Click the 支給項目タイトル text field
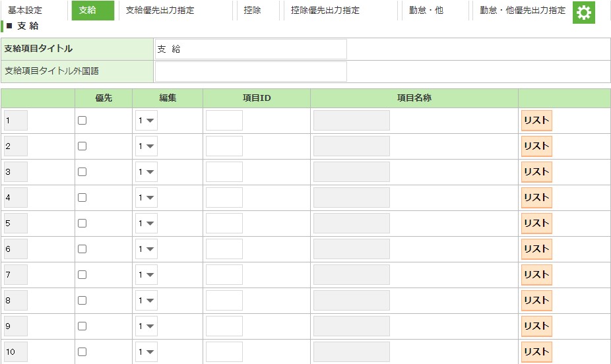611x364 pixels. 251,49
